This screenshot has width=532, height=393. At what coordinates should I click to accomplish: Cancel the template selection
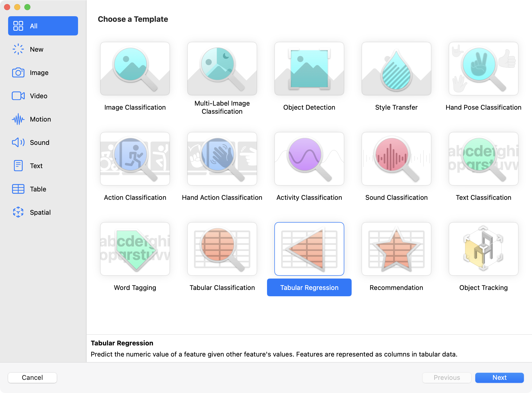[32, 378]
